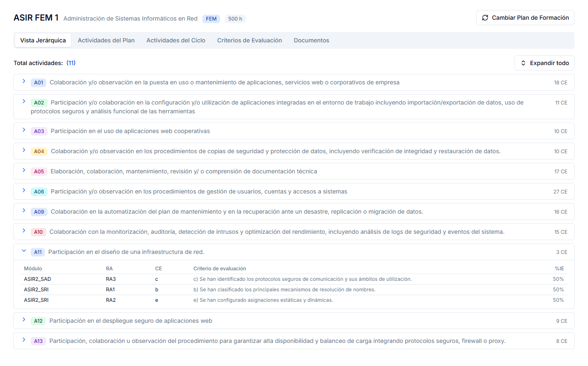
Task: Go to Criterios de Evaluación tab
Action: point(249,40)
